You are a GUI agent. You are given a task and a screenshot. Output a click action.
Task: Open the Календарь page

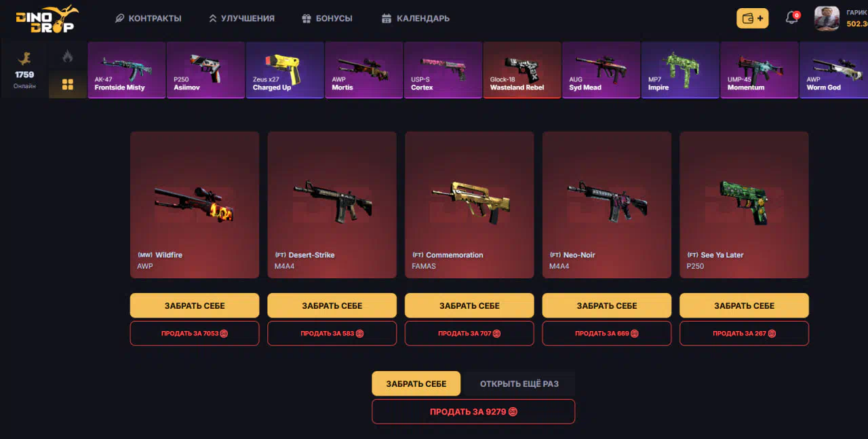(416, 18)
